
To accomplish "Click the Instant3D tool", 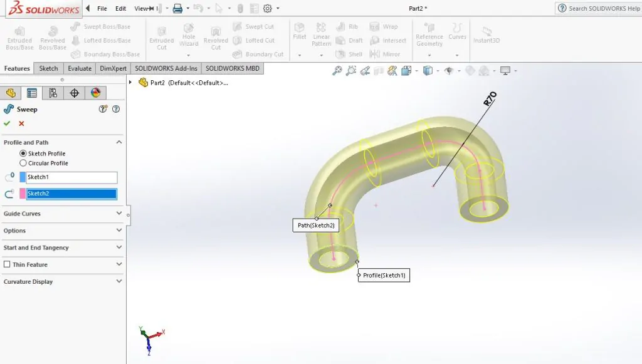I will pos(487,34).
